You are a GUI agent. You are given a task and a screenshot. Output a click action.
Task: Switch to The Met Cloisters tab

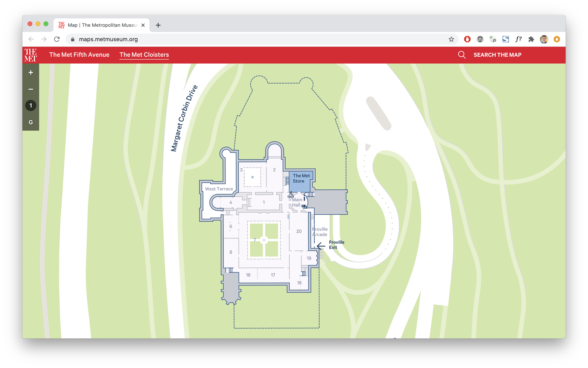(x=144, y=54)
